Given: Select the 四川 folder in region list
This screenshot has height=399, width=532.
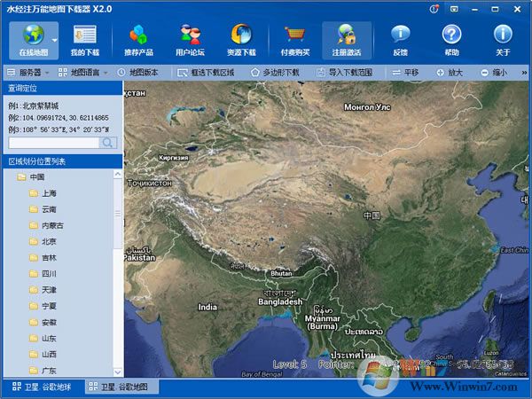Looking at the screenshot, I should [48, 274].
